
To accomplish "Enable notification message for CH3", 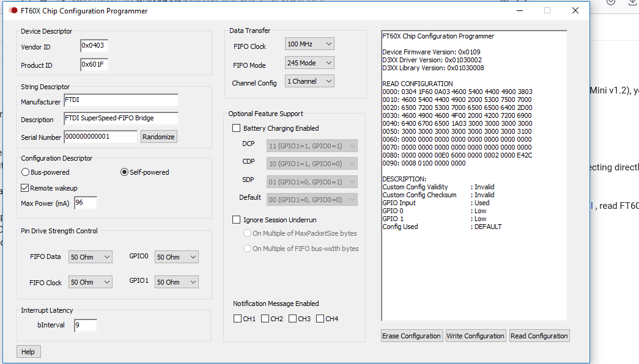I will pyautogui.click(x=293, y=318).
